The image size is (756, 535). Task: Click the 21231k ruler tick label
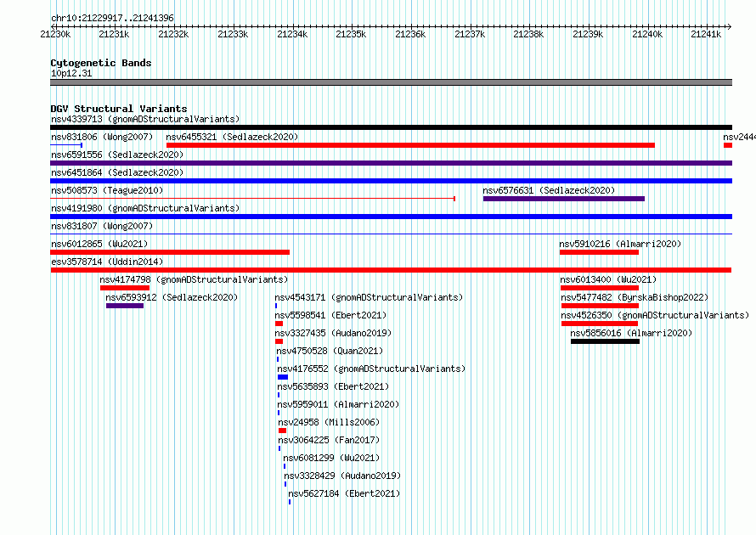click(114, 34)
